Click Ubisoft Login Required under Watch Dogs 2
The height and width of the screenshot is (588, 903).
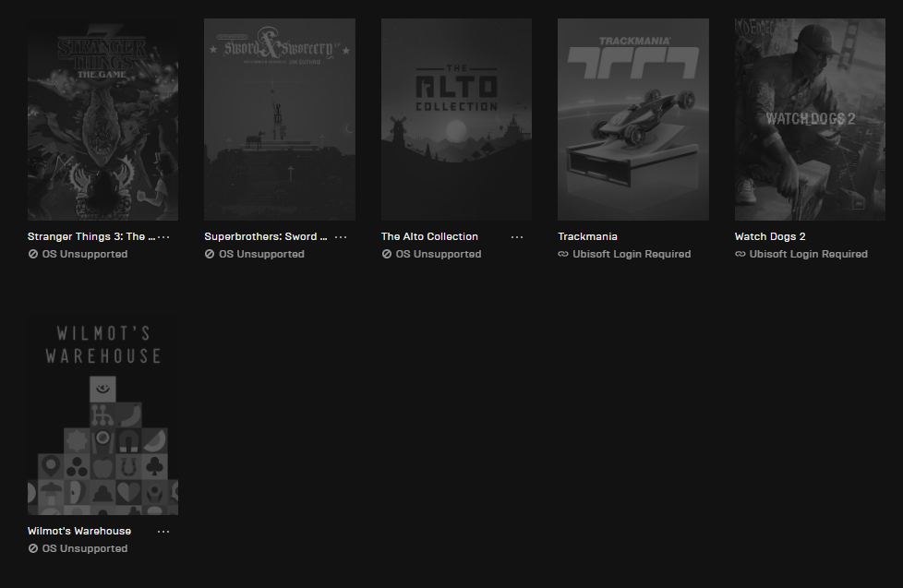tap(809, 254)
